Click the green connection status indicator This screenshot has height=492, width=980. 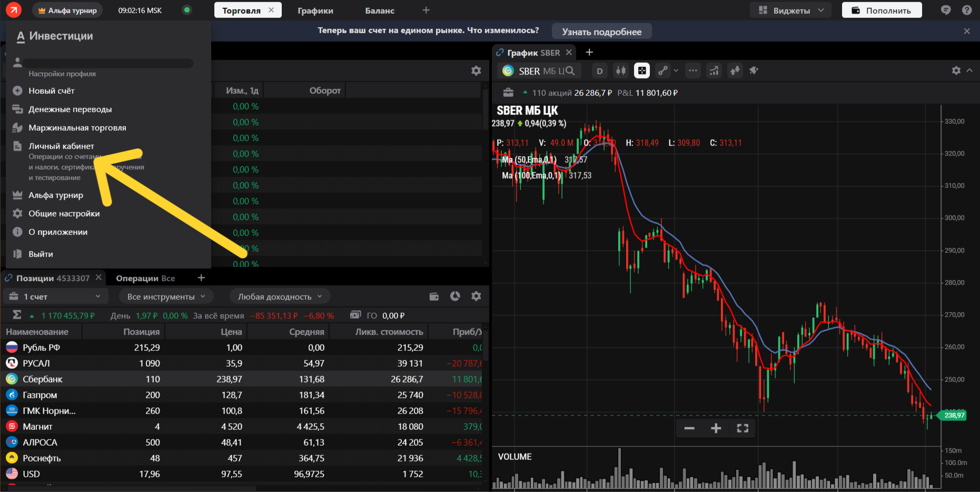pos(186,10)
